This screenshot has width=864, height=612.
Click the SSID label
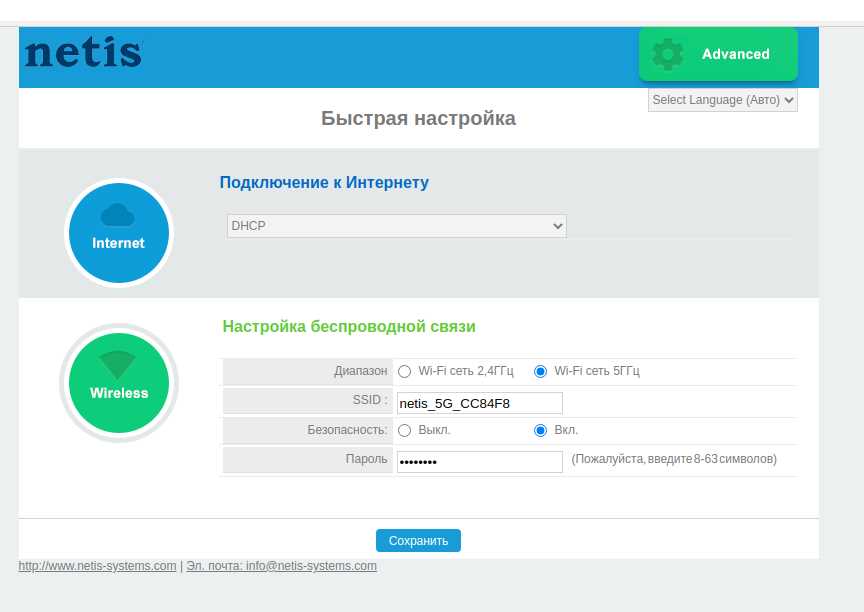tap(370, 400)
